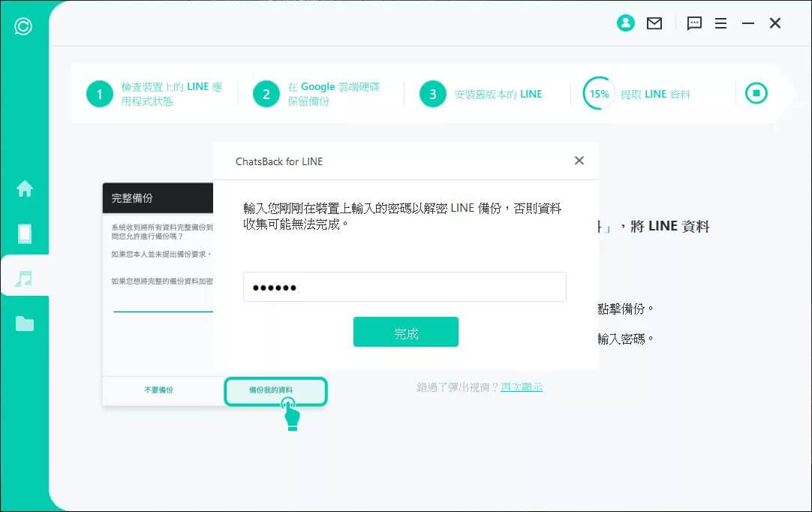
Task: Select the music note sidebar icon
Action: tap(24, 279)
